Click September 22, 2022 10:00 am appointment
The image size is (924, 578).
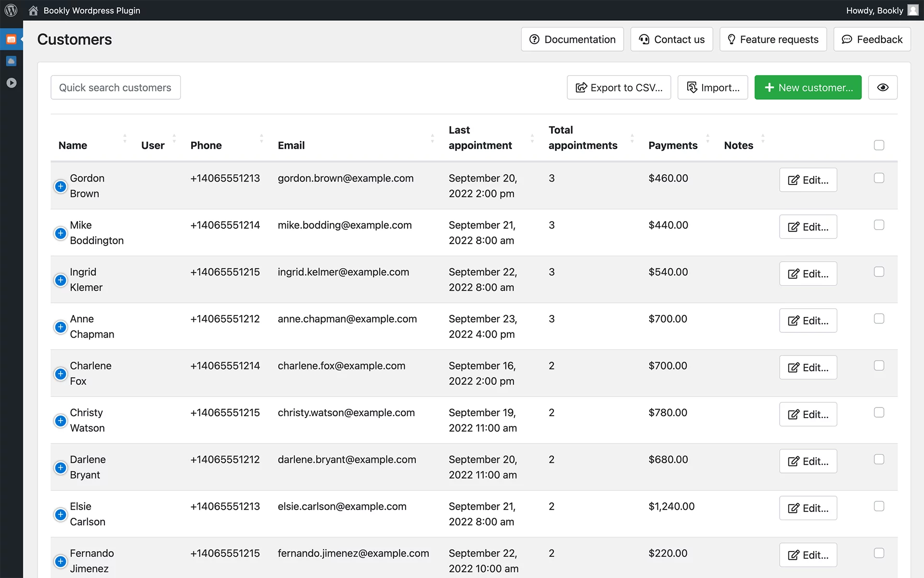tap(484, 561)
